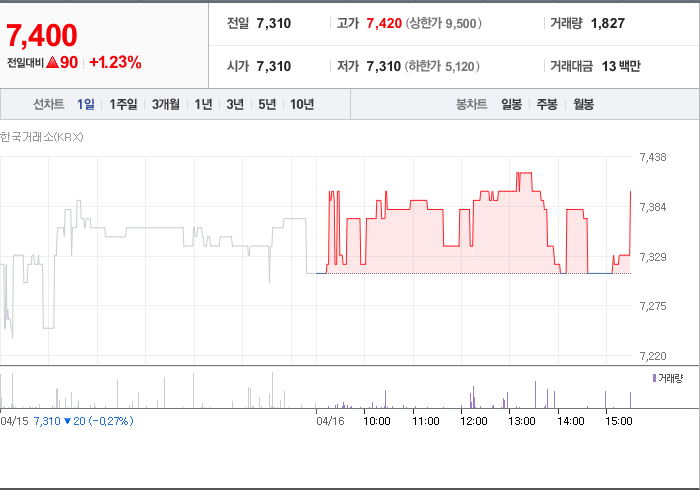Select the 1일 line chart period
Image resolution: width=700 pixels, height=490 pixels.
click(86, 104)
